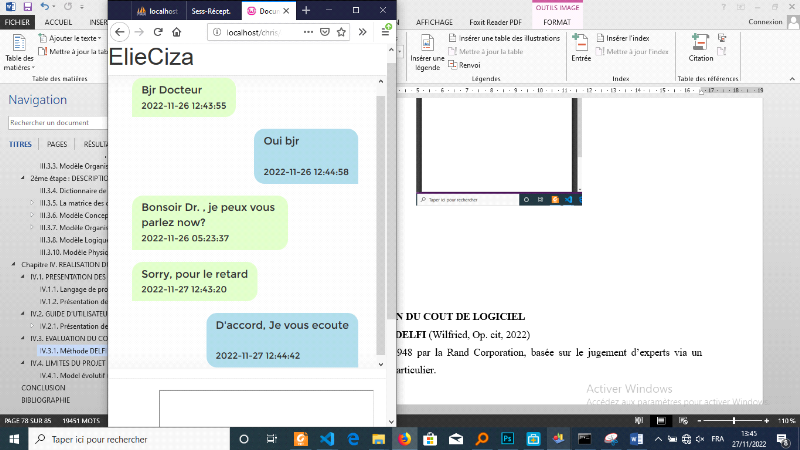Open the Firefox hamburger menu

(385, 32)
